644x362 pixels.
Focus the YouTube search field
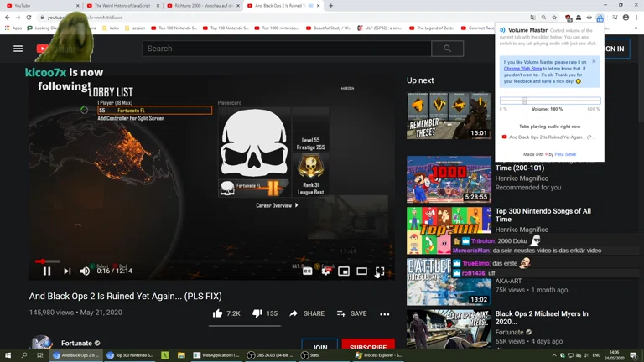(x=287, y=49)
